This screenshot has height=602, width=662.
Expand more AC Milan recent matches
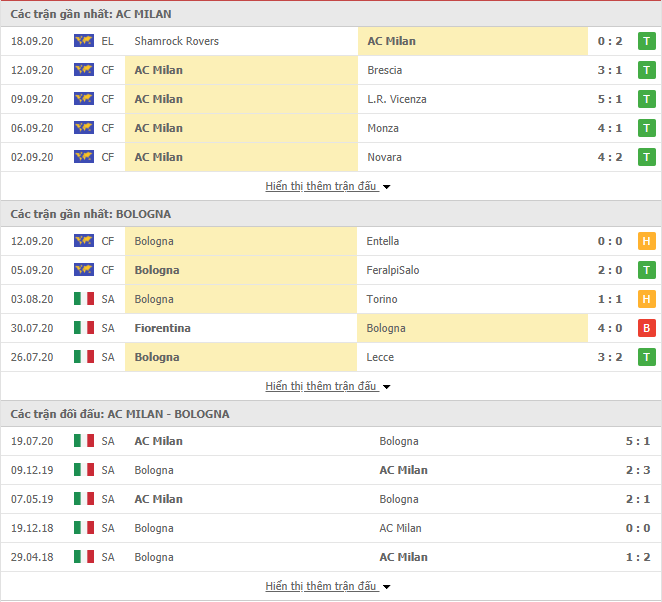click(x=328, y=186)
